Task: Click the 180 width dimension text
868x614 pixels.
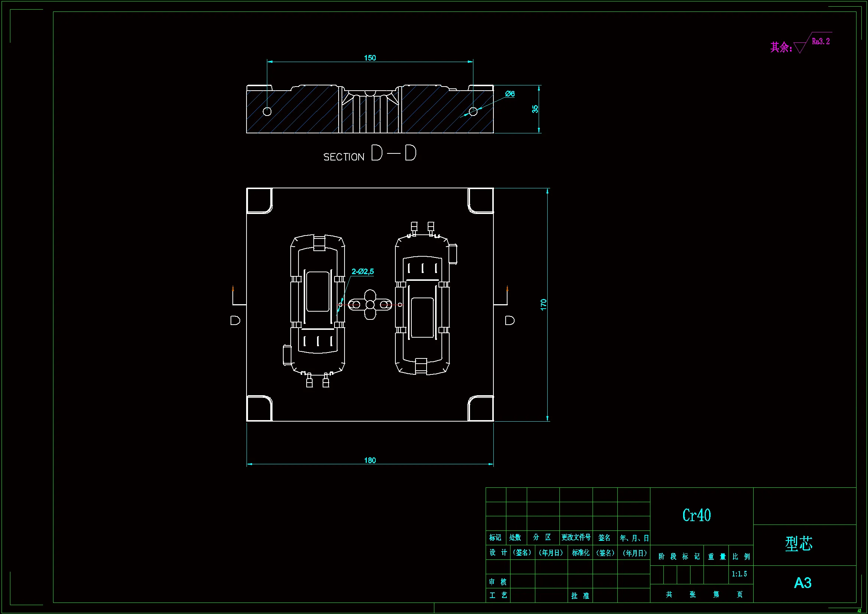Action: (x=370, y=460)
